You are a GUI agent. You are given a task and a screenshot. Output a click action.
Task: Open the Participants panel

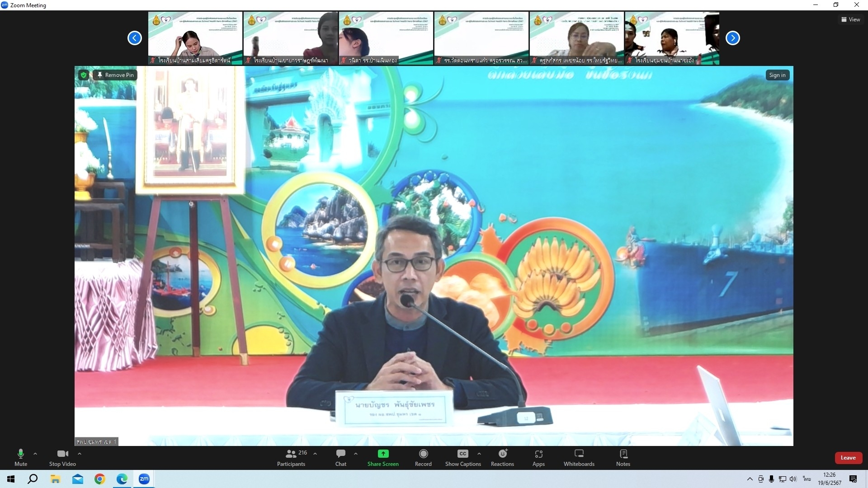(292, 457)
